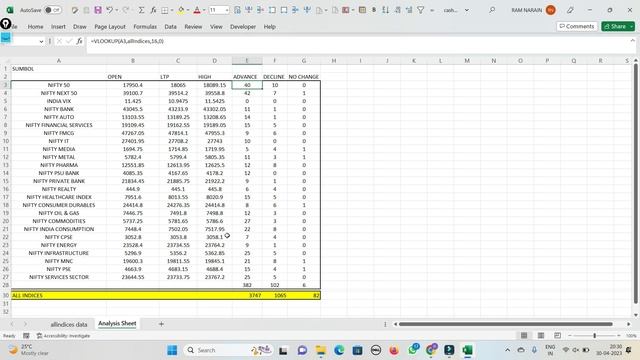Click the Font Color letter A icon
Viewport: 640px width, 360px height.
point(197,10)
